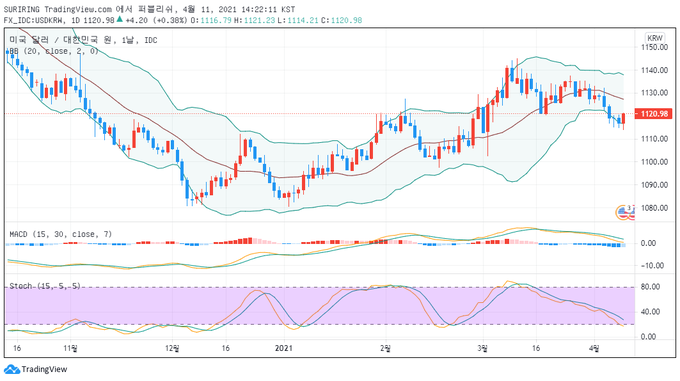Open Stoch (15, 5, 5) indicator legend
The image size is (680, 381).
point(45,286)
